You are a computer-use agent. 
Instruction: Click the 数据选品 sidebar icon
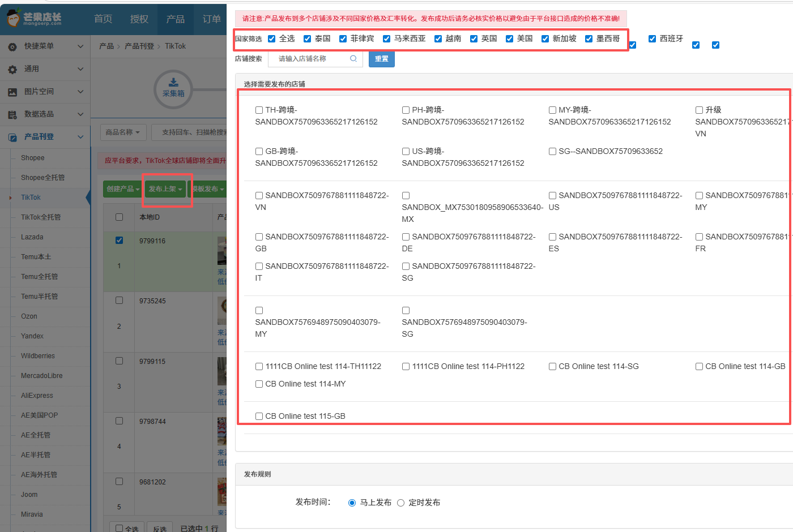(x=12, y=114)
